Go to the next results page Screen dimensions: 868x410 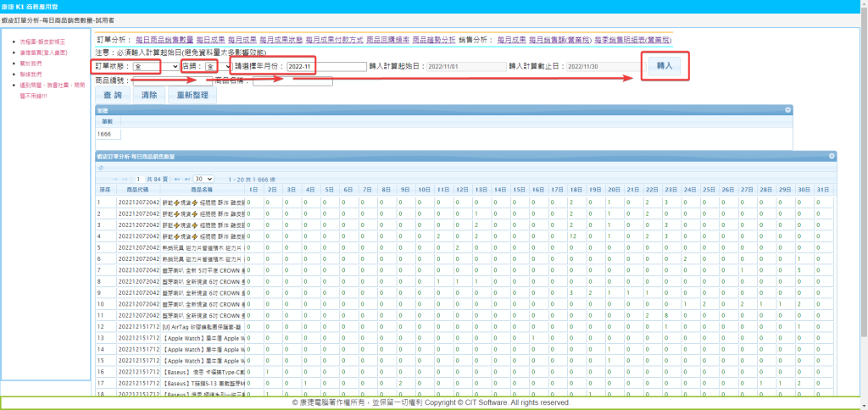click(176, 180)
